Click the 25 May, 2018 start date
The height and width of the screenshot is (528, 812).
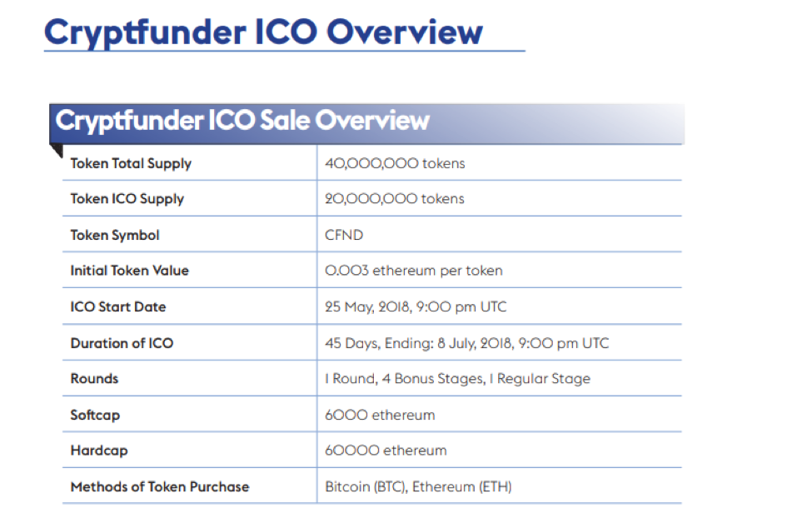coord(416,307)
